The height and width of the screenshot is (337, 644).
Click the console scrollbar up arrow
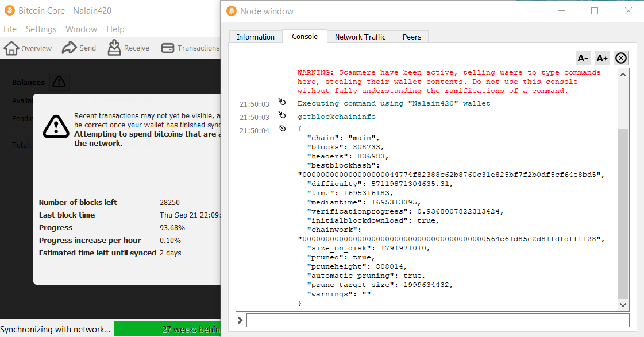click(x=623, y=75)
